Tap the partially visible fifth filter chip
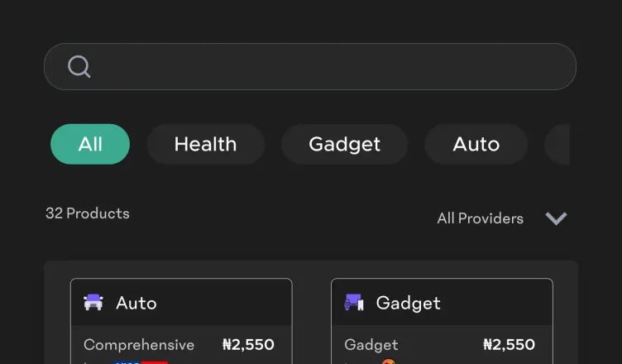This screenshot has height=364, width=622. 557,144
